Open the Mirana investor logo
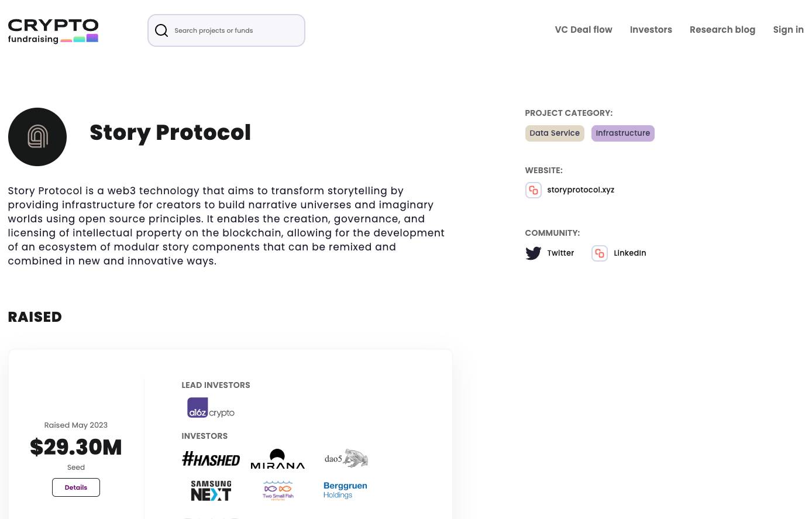 click(277, 459)
